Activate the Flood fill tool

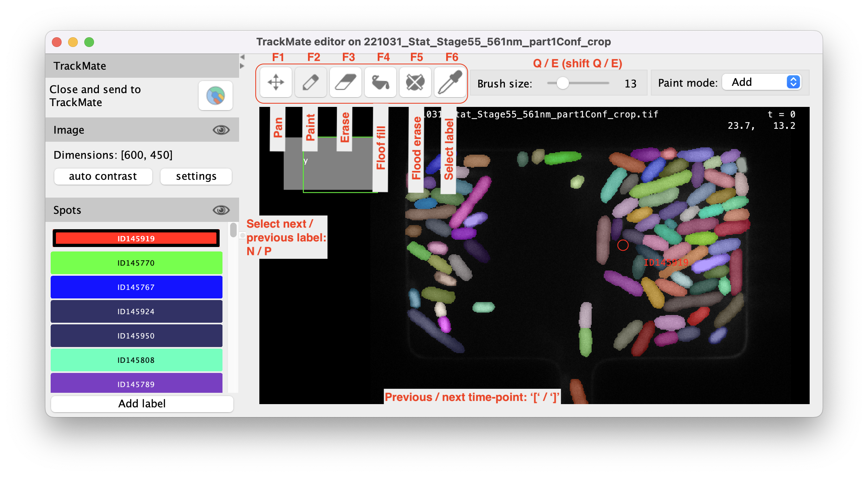(380, 82)
